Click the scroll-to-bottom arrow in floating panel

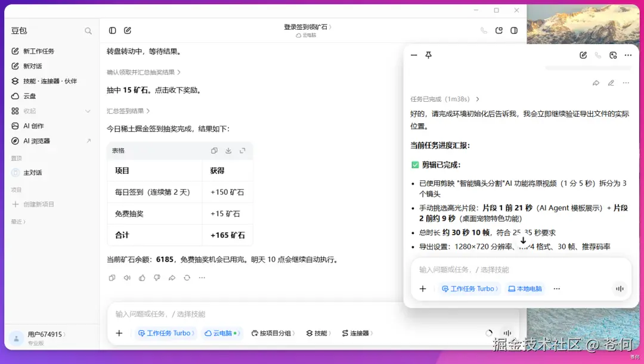(x=523, y=241)
